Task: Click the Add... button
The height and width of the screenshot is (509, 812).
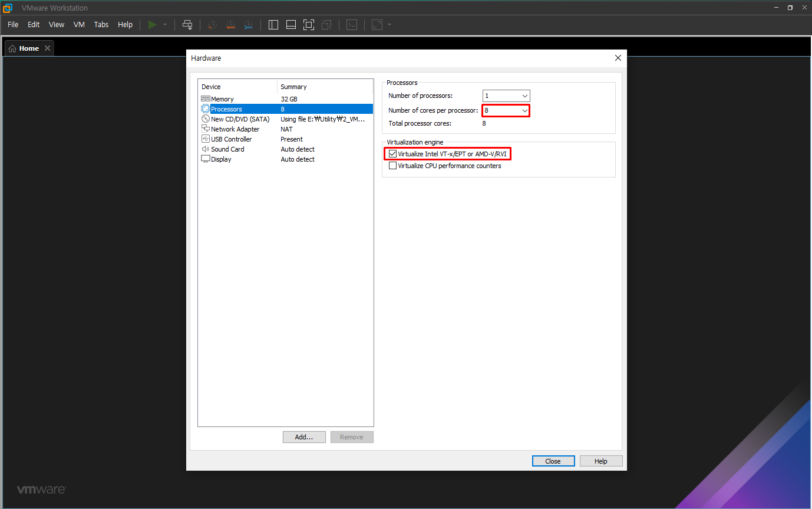Action: click(x=304, y=437)
